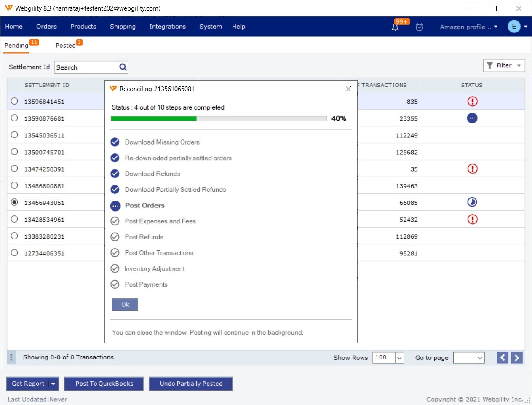Open the user account dropdown arrow
The height and width of the screenshot is (405, 532).
pos(526,27)
